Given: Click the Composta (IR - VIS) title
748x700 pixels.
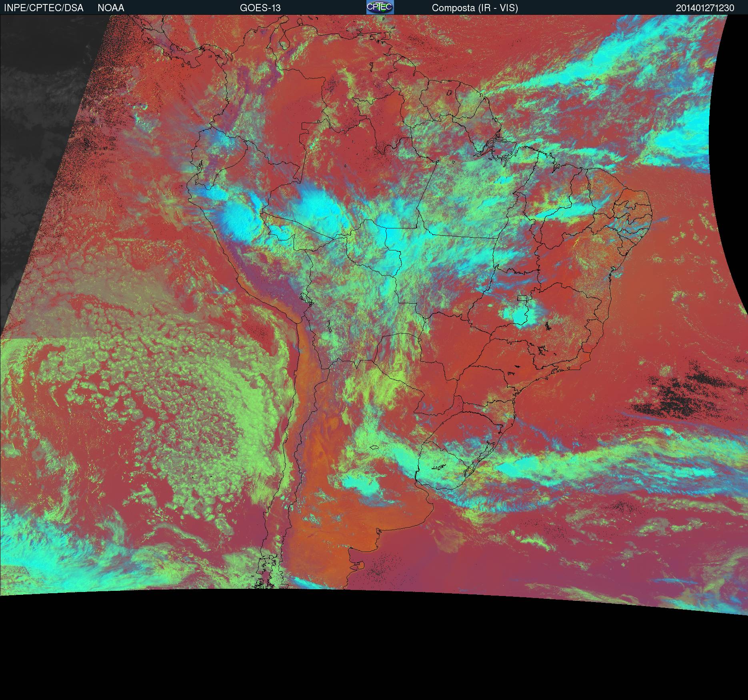Looking at the screenshot, I should pos(475,8).
